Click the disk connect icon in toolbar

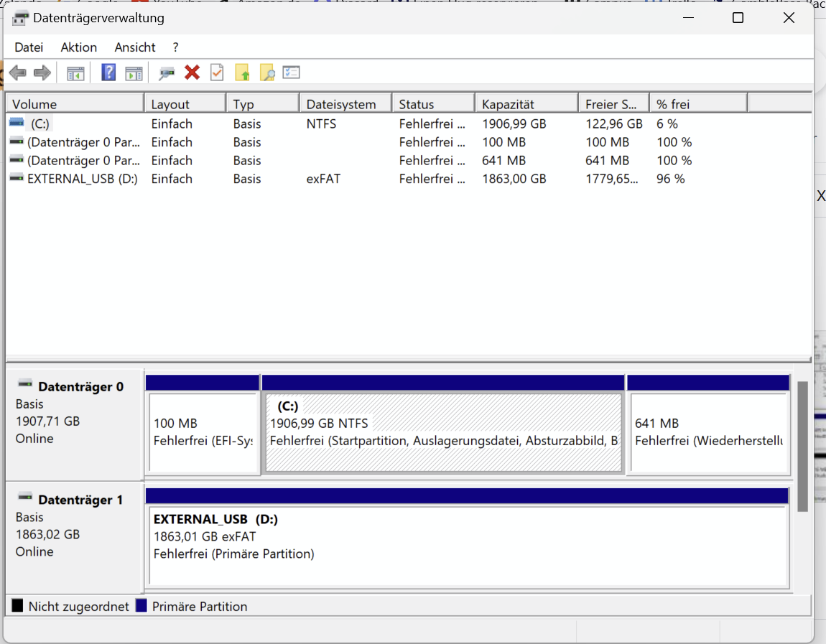point(167,73)
